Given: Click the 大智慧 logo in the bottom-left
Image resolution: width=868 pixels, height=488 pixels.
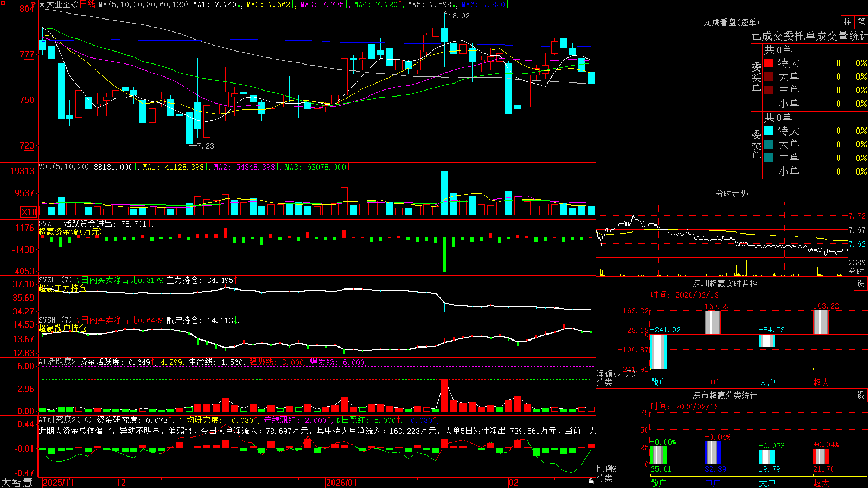Looking at the screenshot, I should click(x=17, y=483).
